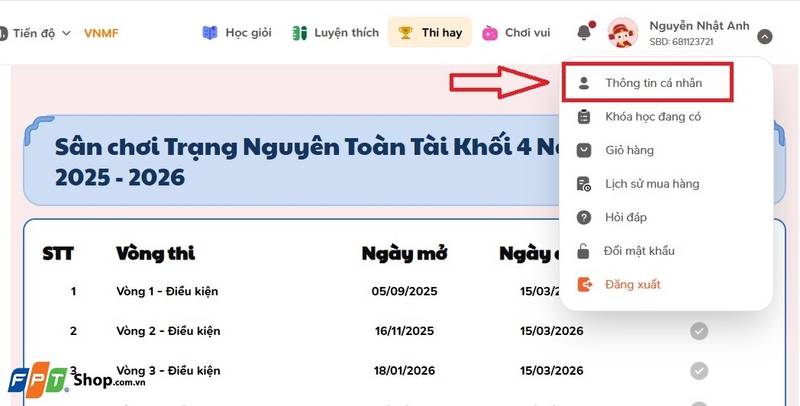
Task: Click the clipboard icon for Khóa học đang có
Action: tap(584, 117)
